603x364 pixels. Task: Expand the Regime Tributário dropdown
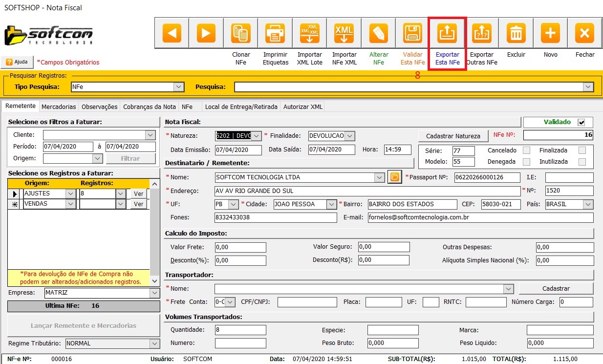click(x=154, y=343)
